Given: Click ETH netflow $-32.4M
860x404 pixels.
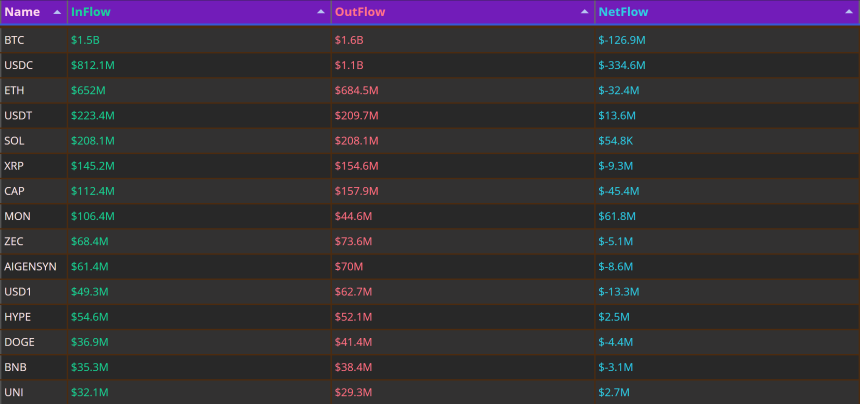Looking at the screenshot, I should 619,90.
